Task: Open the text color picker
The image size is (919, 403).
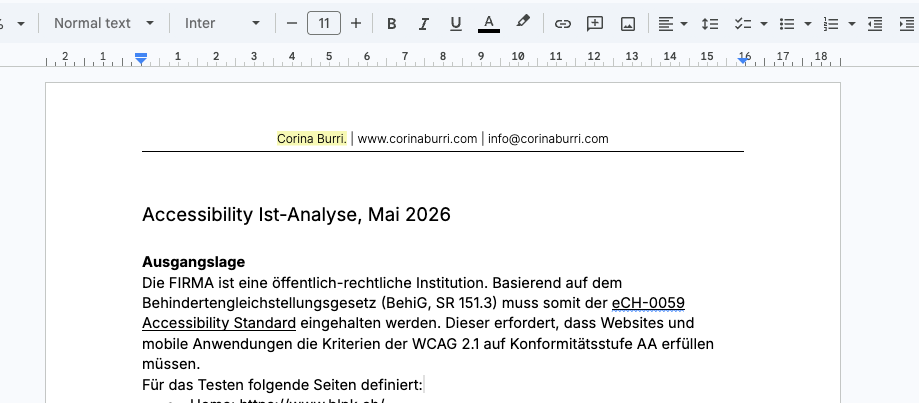Action: click(x=489, y=23)
